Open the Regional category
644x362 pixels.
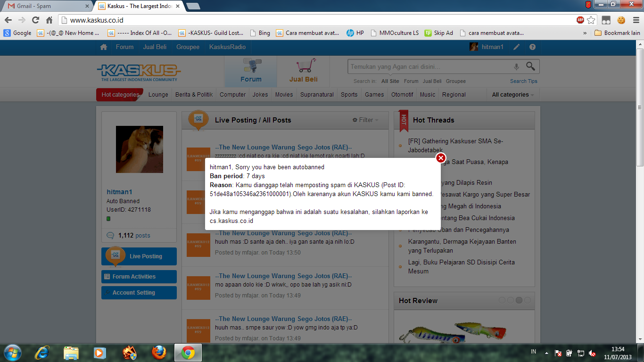click(454, 95)
